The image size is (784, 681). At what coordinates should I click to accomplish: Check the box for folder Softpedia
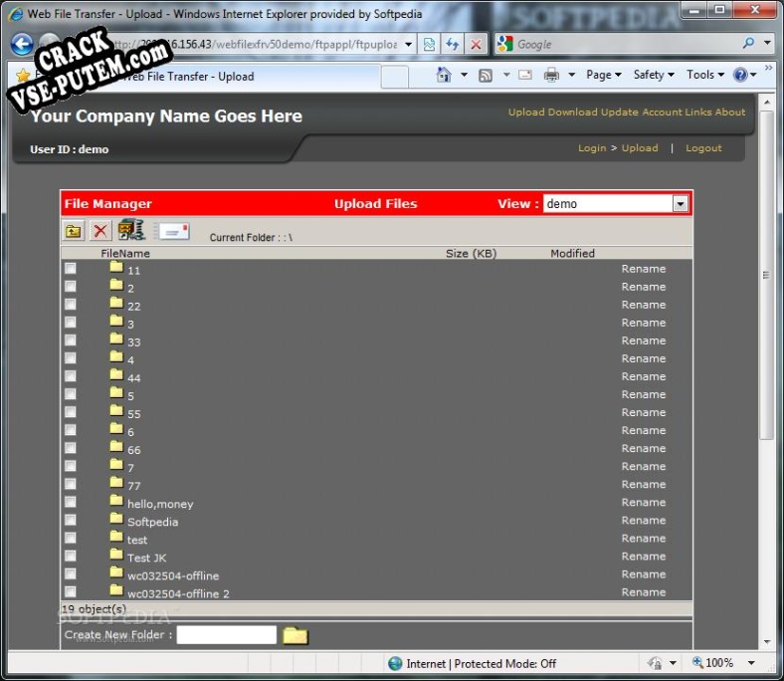71,520
